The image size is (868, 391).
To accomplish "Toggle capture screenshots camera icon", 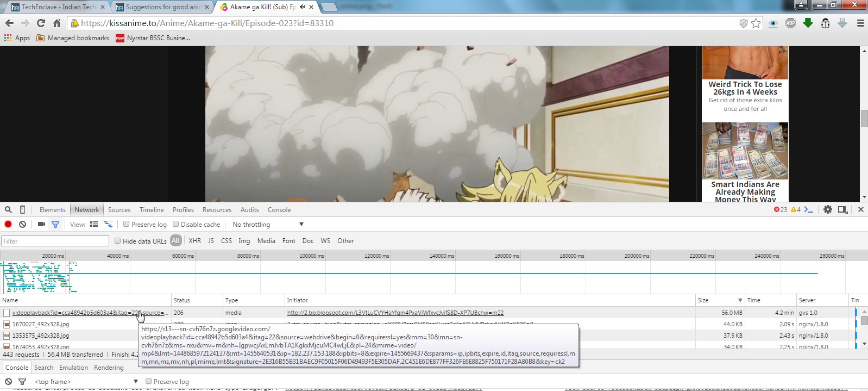I will 41,224.
